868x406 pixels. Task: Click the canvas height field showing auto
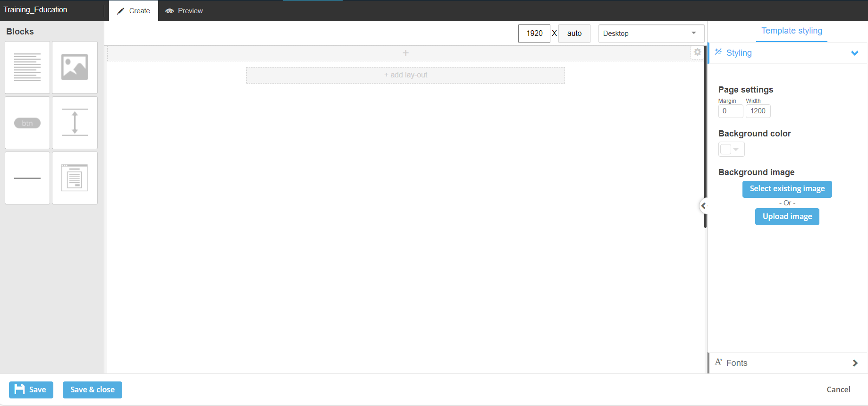pos(574,34)
